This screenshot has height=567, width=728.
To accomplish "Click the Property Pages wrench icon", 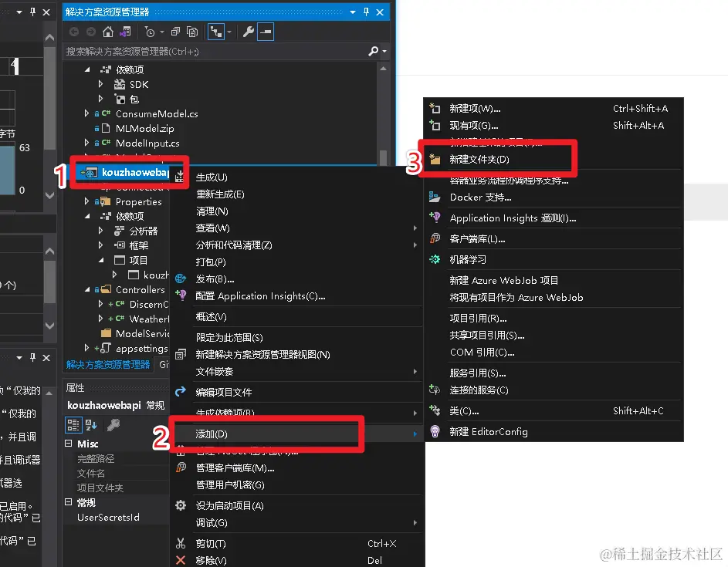I will (x=113, y=424).
